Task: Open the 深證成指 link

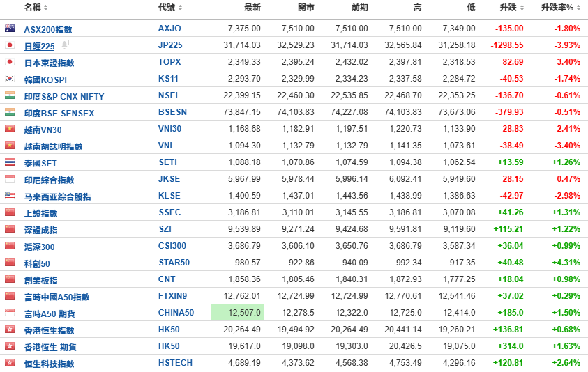Action: coord(41,230)
